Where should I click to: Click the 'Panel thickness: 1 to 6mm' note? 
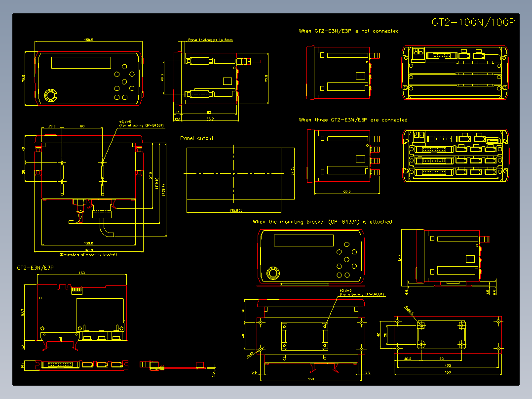pyautogui.click(x=210, y=40)
